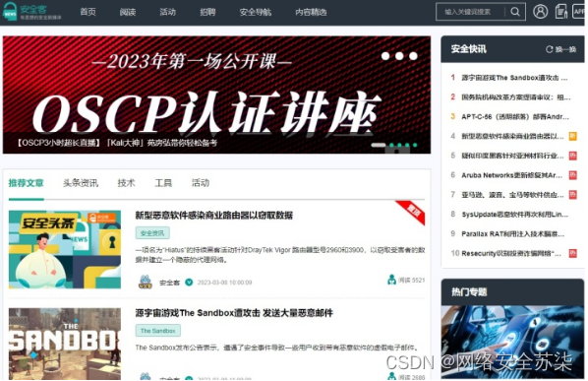
Task: Open news item 1 about The Sandbox
Action: coord(514,78)
